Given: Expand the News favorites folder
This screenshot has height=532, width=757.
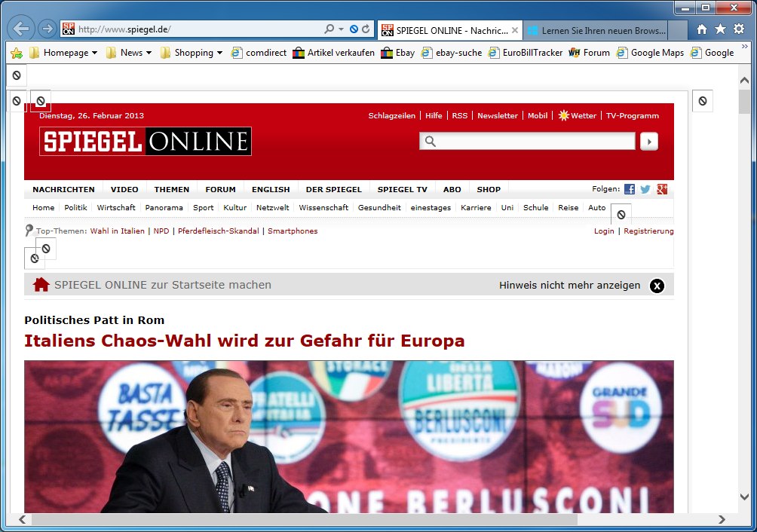Looking at the screenshot, I should [129, 53].
